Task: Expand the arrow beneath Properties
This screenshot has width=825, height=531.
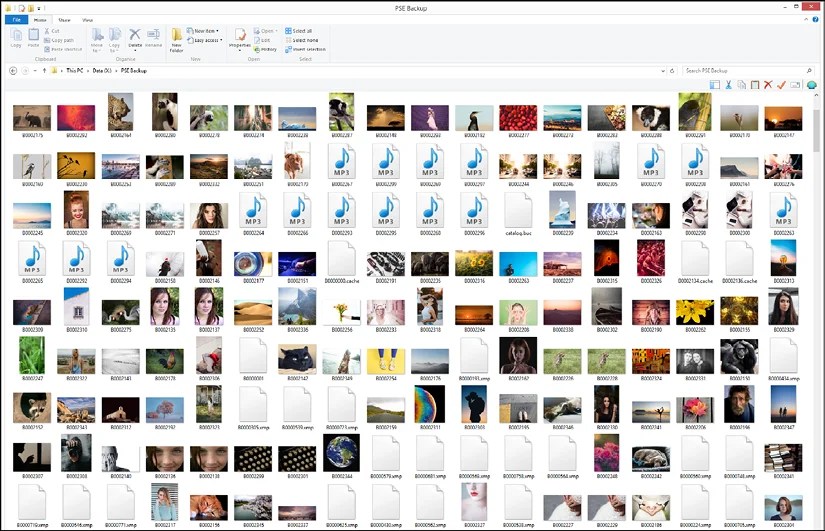Action: tap(240, 51)
